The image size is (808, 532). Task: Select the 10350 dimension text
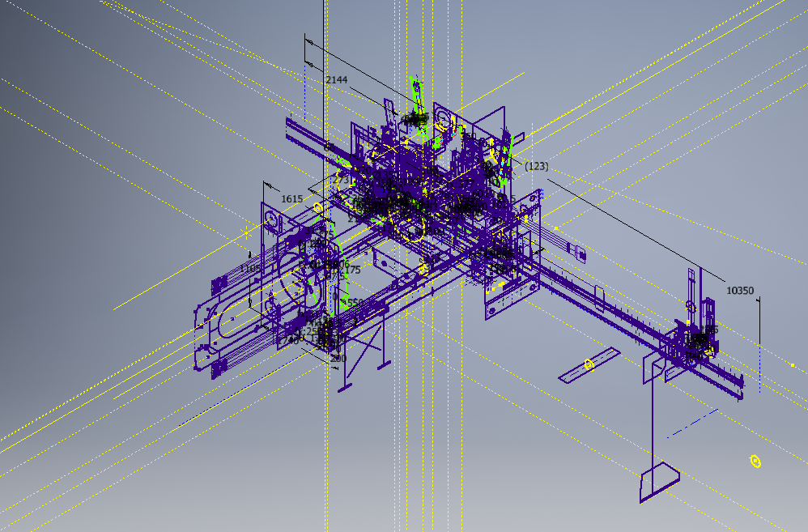(x=740, y=290)
